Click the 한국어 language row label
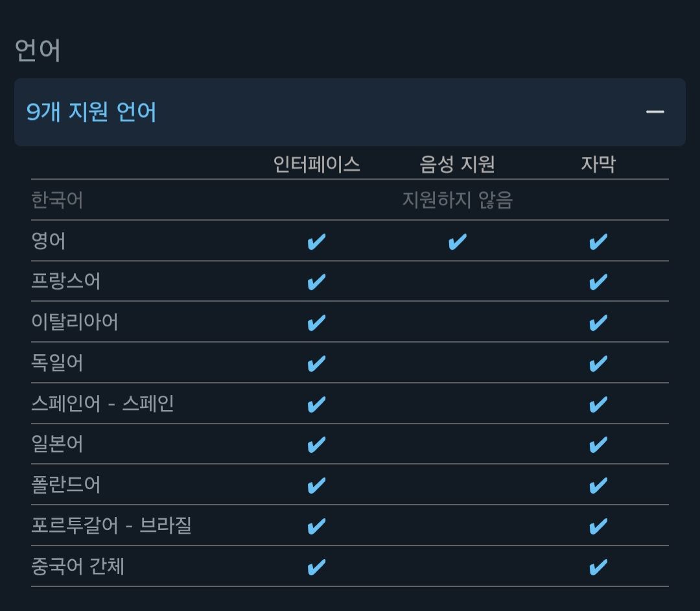The height and width of the screenshot is (611, 700). [57, 200]
